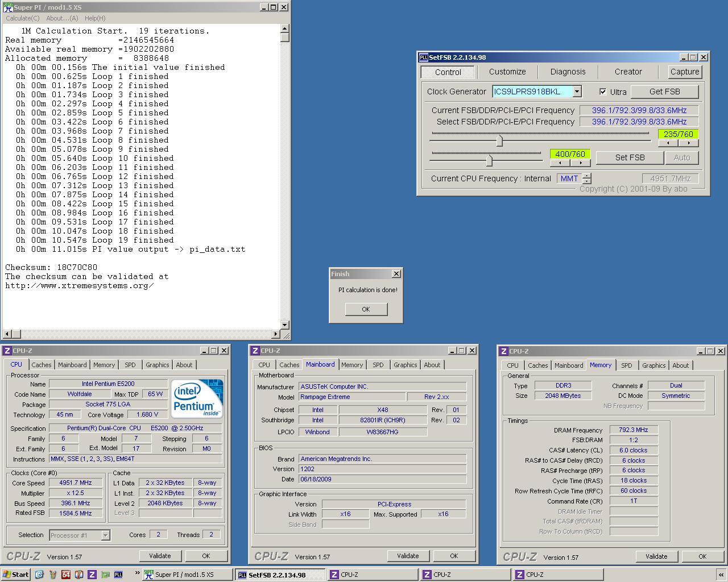Click the upper FSB slider thumb
The image size is (728, 582).
point(499,140)
